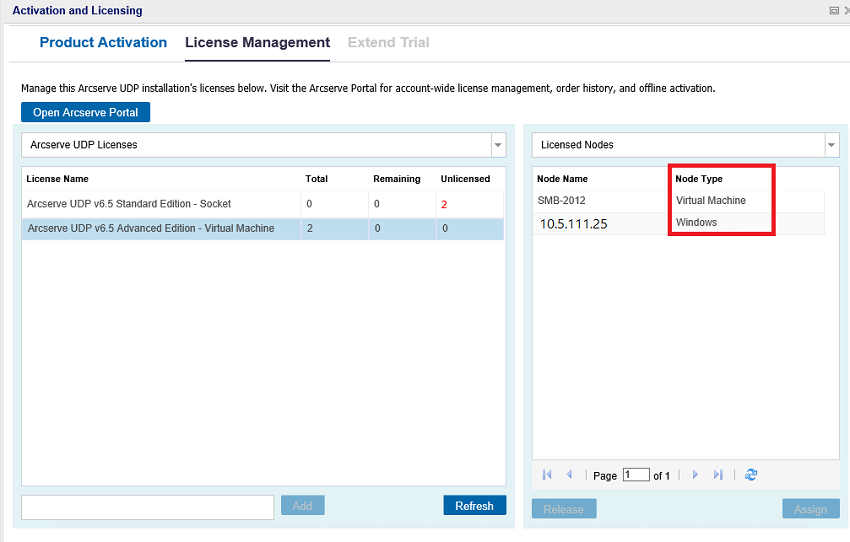Select the License Management tab
Image resolution: width=850 pixels, height=542 pixels.
click(x=257, y=42)
